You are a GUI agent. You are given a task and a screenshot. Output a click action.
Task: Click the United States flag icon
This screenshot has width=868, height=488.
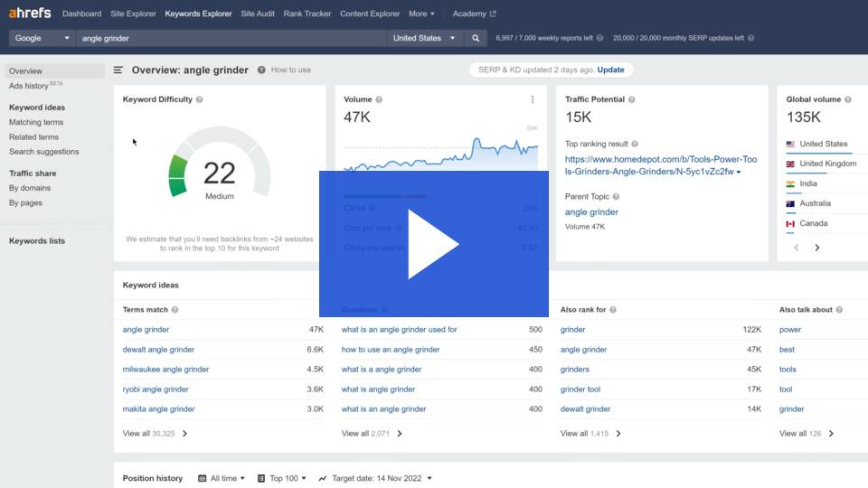point(790,144)
